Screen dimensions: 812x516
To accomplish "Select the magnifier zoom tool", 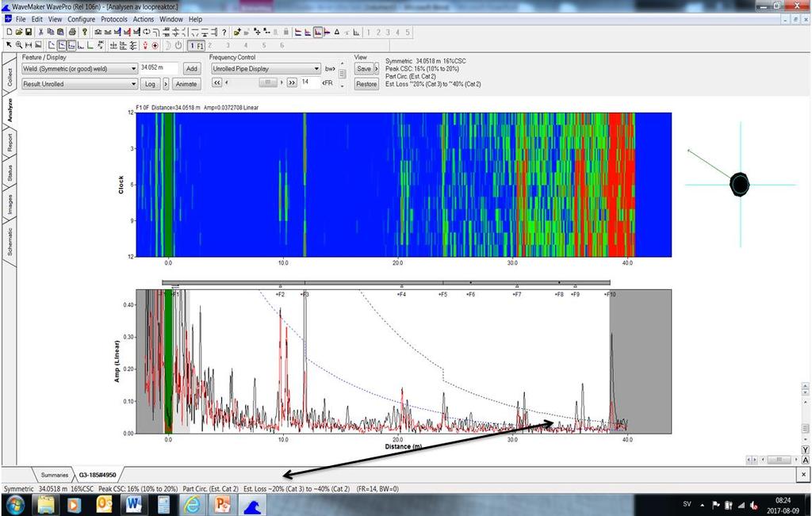I will 19,45.
